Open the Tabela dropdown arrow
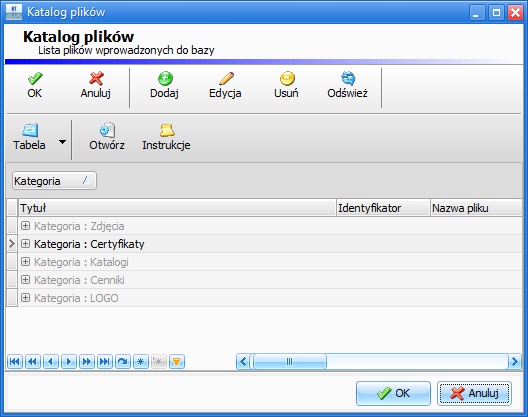This screenshot has width=528, height=417. [x=62, y=142]
